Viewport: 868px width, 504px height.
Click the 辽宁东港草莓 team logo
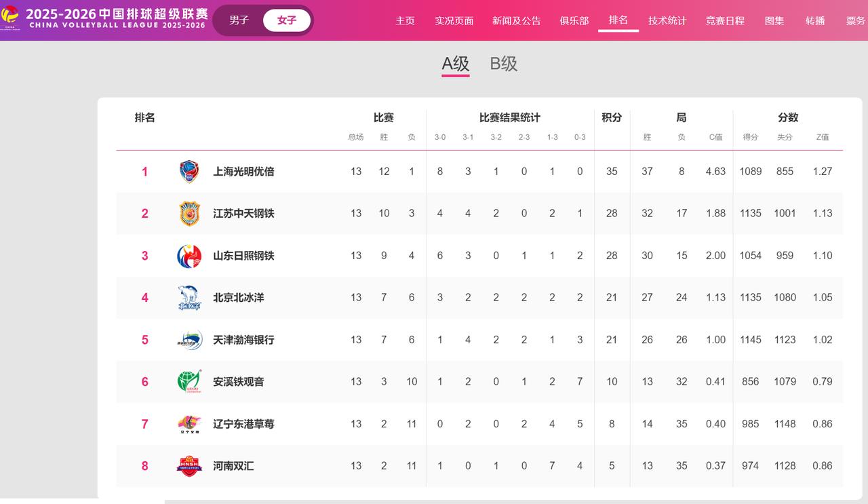tap(189, 424)
